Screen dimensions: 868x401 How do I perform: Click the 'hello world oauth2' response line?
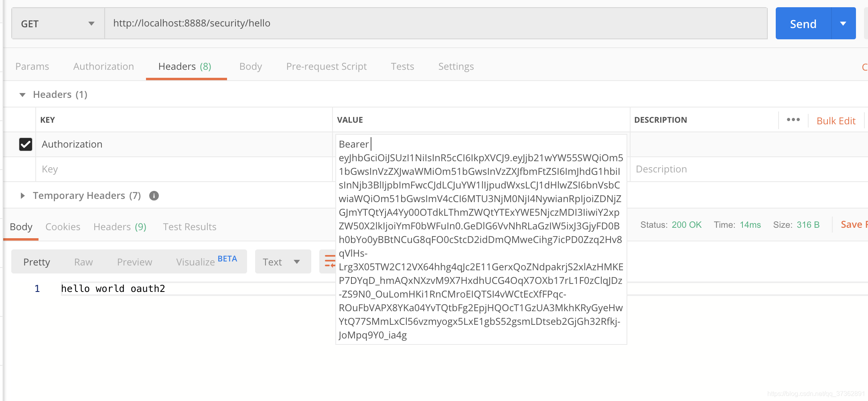[x=113, y=289]
